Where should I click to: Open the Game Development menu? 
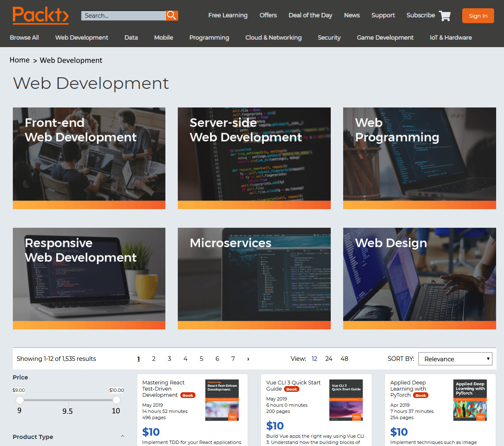[x=385, y=38]
